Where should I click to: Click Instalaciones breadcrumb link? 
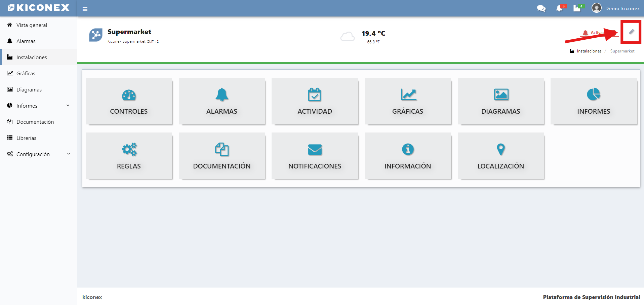tap(589, 51)
